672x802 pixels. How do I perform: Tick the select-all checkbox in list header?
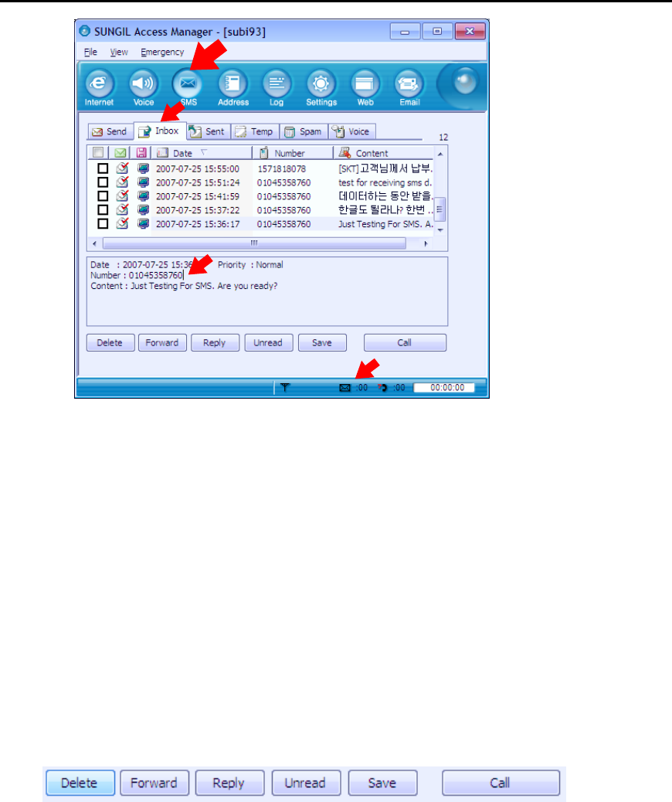(98, 152)
